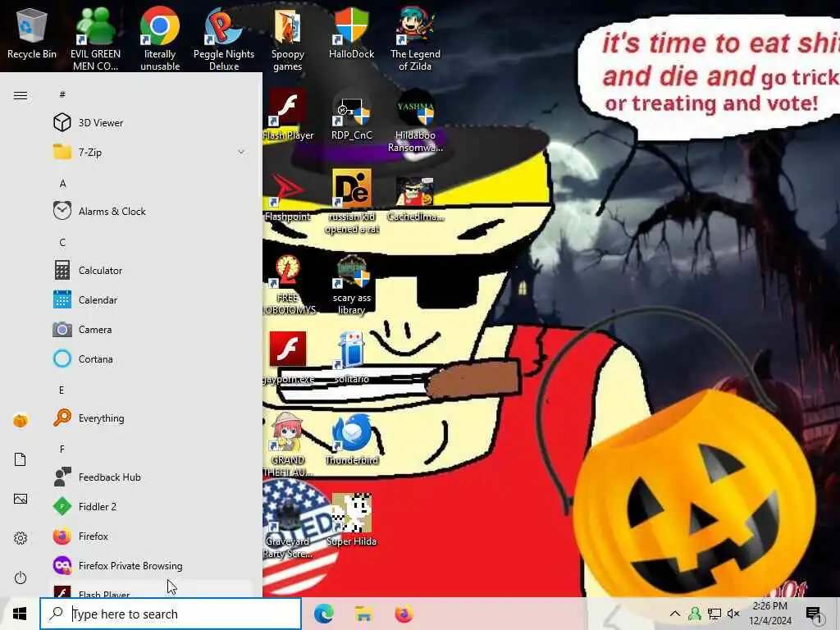Open Hildaboo Ransomwa... desktop icon

coord(415,121)
